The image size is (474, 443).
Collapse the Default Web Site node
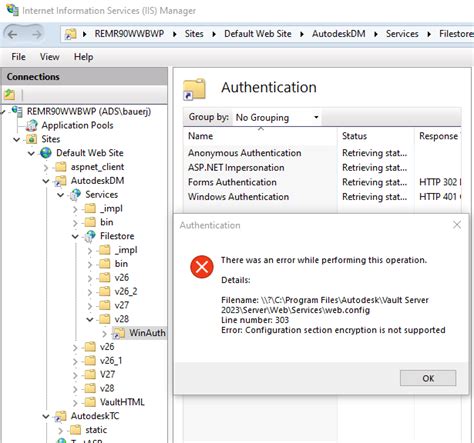(x=31, y=153)
